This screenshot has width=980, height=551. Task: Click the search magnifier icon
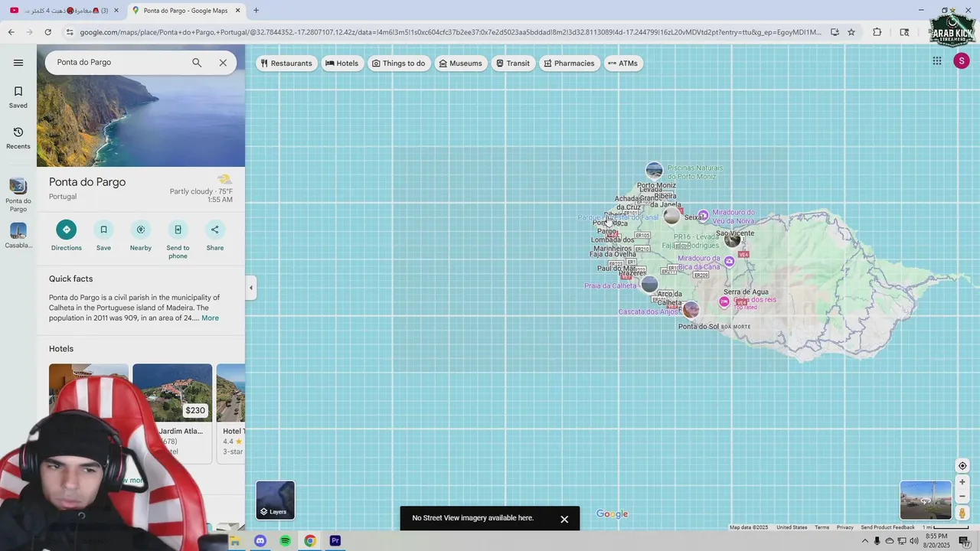(197, 63)
